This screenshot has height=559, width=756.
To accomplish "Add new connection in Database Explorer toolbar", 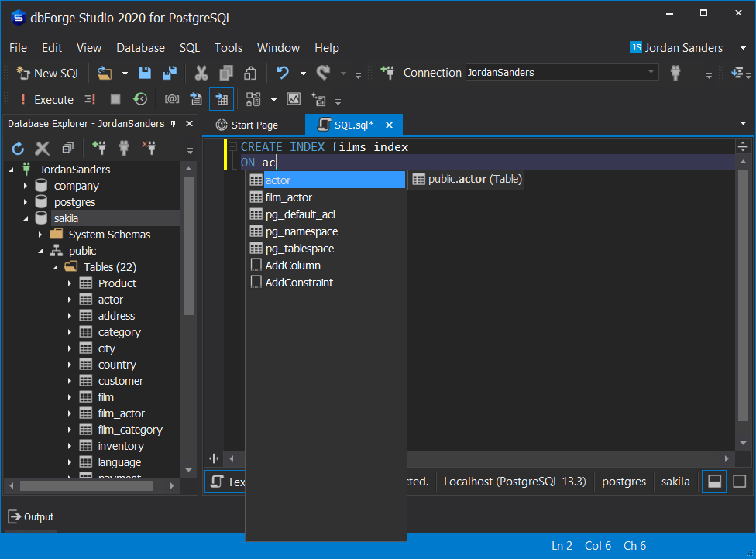I will pos(99,147).
